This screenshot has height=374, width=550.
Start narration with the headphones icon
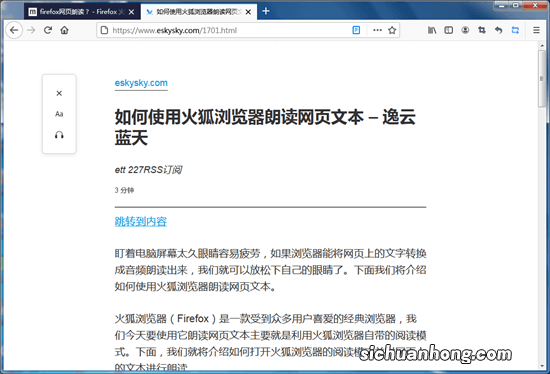(59, 135)
